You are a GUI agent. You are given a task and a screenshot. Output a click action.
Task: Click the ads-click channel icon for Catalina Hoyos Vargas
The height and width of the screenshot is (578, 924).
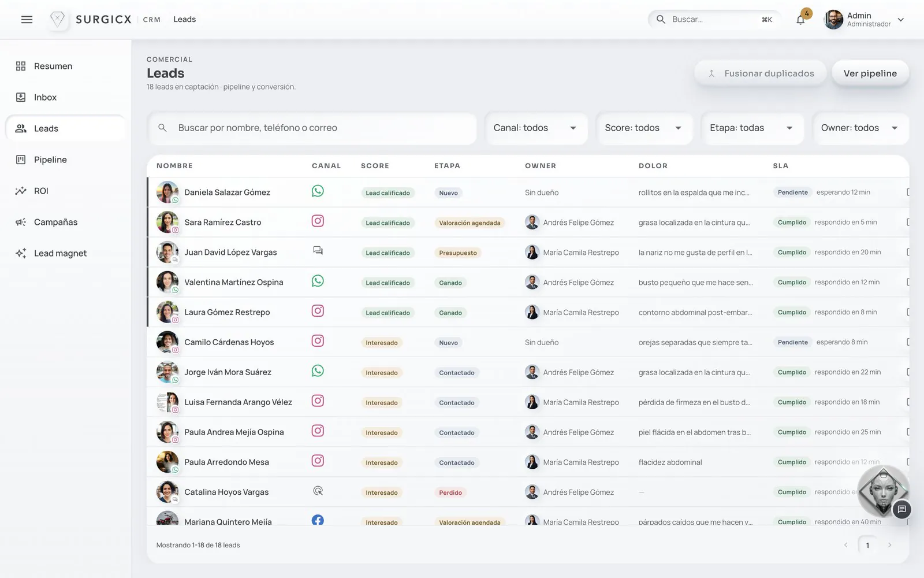point(318,491)
